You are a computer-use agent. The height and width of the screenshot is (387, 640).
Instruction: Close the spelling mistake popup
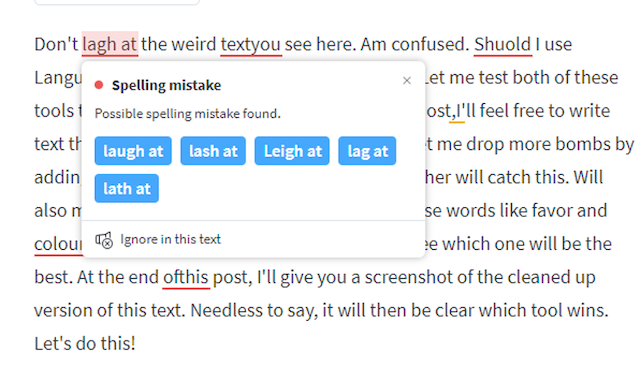407,81
